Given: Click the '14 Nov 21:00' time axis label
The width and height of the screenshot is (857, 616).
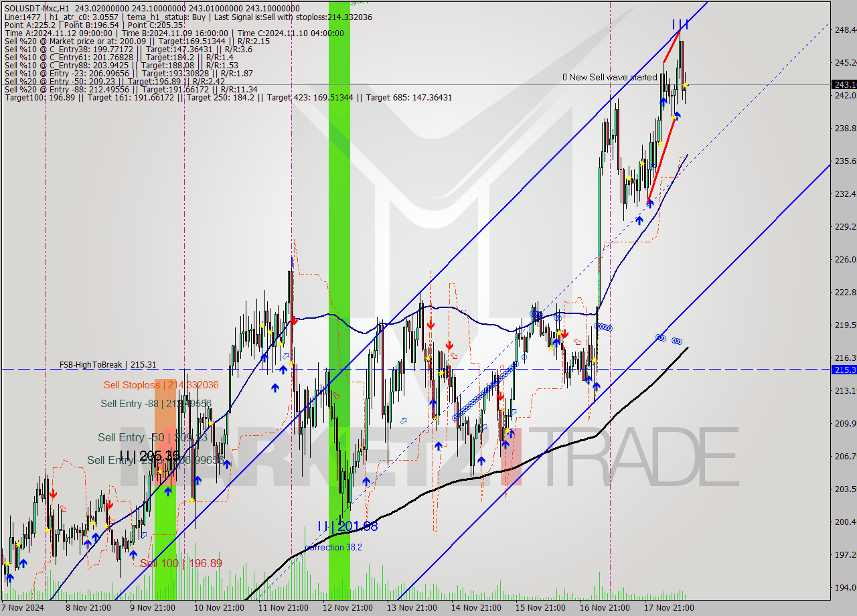Looking at the screenshot, I should 476,608.
